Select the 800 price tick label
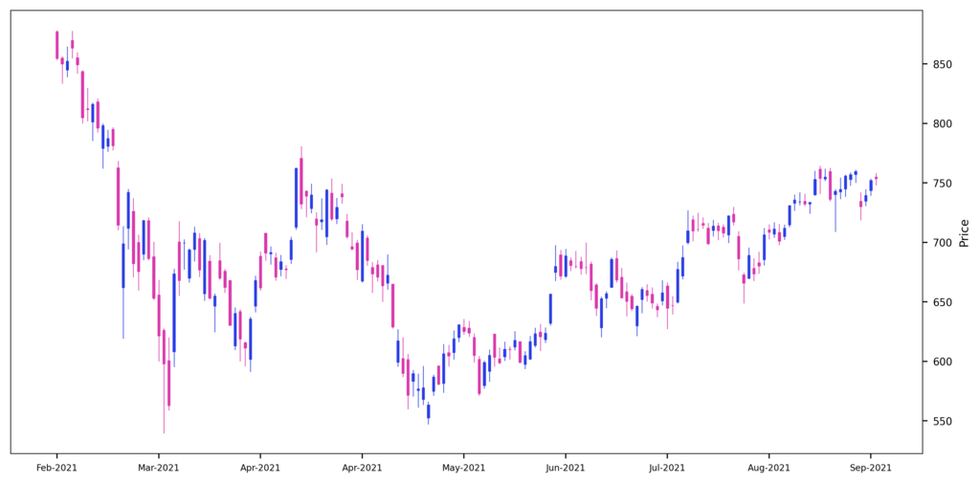The width and height of the screenshot is (980, 483). tap(942, 124)
